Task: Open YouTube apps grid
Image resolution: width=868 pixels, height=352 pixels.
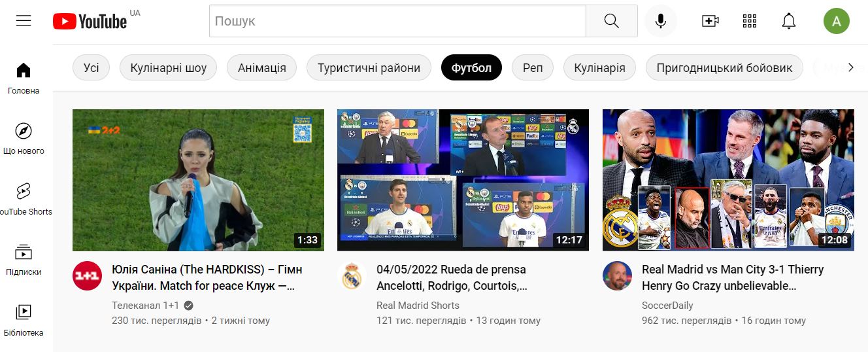Action: tap(750, 21)
